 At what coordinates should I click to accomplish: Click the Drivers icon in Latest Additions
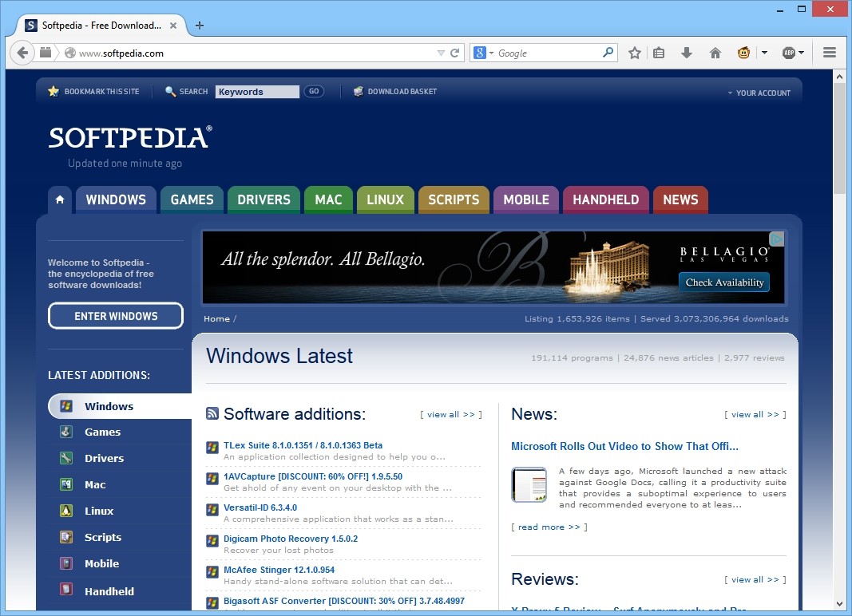tap(66, 458)
